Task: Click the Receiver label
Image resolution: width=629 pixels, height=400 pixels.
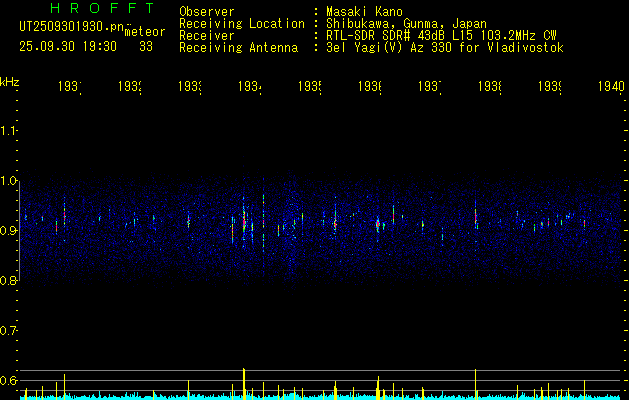Action: pyautogui.click(x=207, y=36)
